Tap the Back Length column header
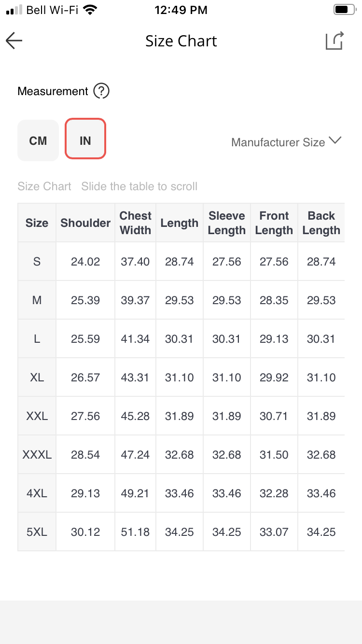This screenshot has width=362, height=644. pos(321,223)
